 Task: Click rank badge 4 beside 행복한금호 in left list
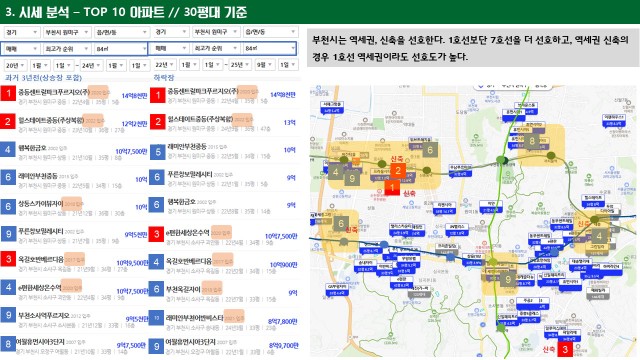point(8,149)
